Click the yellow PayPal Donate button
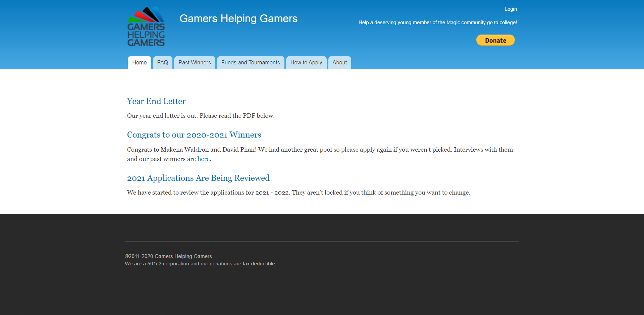The height and width of the screenshot is (315, 644). [495, 40]
